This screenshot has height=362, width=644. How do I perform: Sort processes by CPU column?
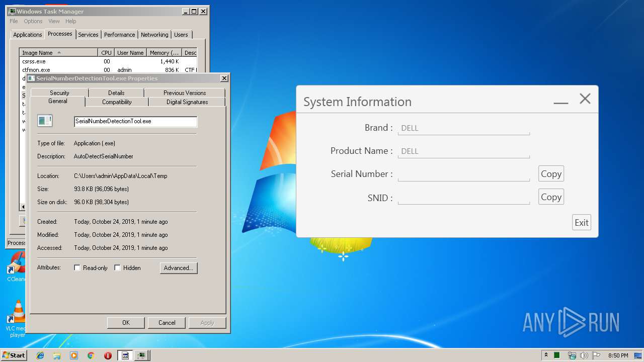(x=106, y=53)
